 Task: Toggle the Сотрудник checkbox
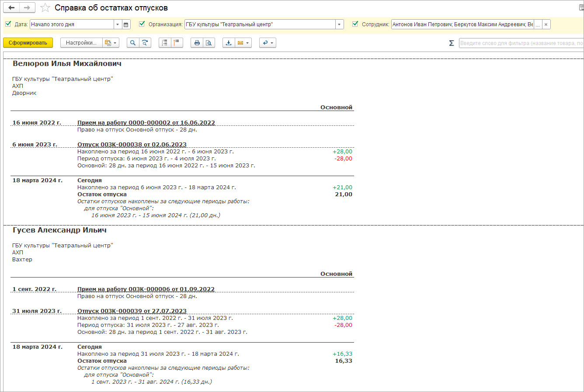pyautogui.click(x=355, y=24)
